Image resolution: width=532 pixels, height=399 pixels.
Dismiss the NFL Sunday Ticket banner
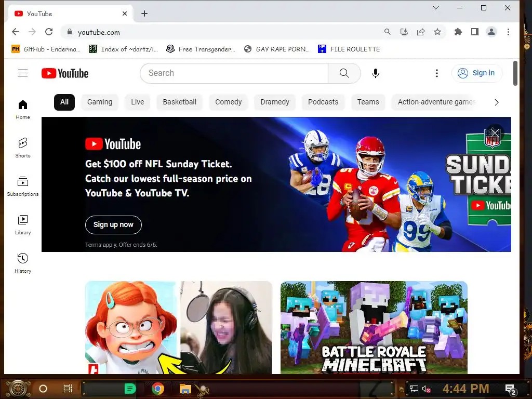click(x=495, y=132)
